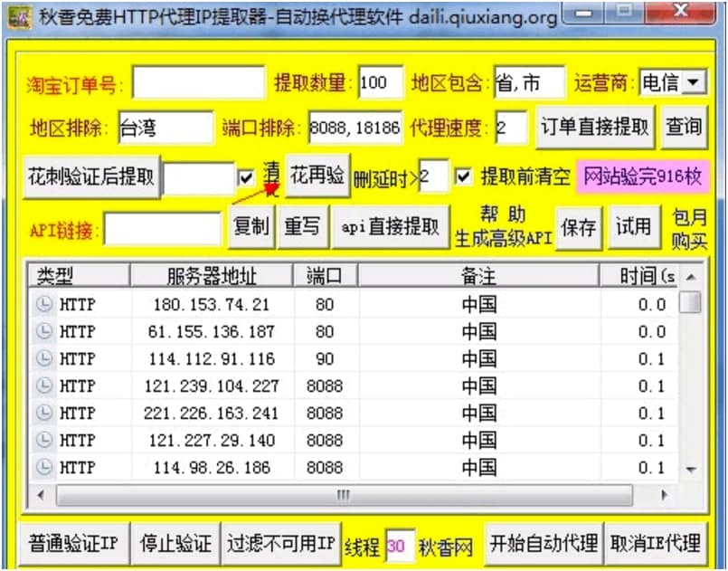Click the 试用 button

pyautogui.click(x=634, y=227)
